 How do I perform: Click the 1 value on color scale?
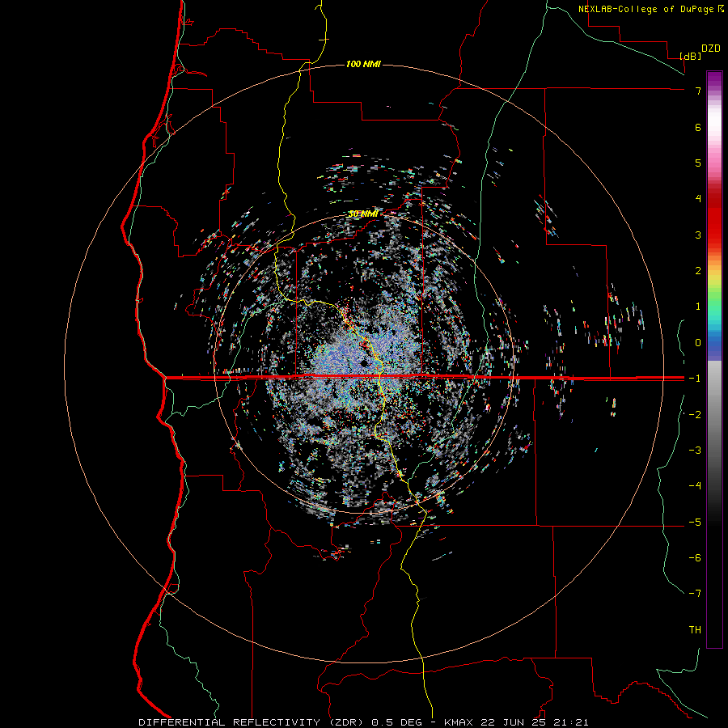tap(698, 307)
